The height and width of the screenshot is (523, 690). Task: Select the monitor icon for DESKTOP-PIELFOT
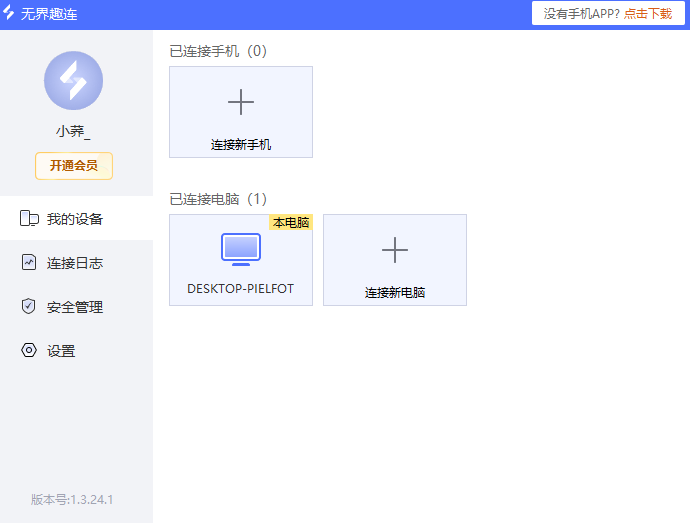click(x=241, y=248)
